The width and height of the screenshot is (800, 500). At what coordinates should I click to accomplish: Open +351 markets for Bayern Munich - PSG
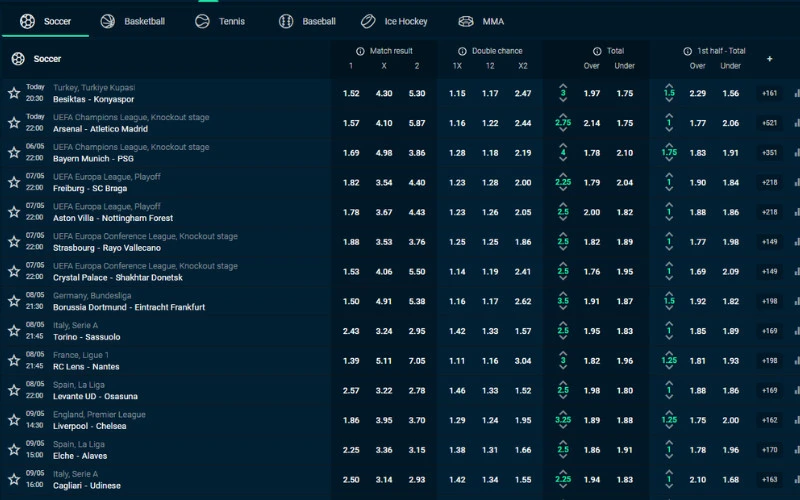click(769, 153)
